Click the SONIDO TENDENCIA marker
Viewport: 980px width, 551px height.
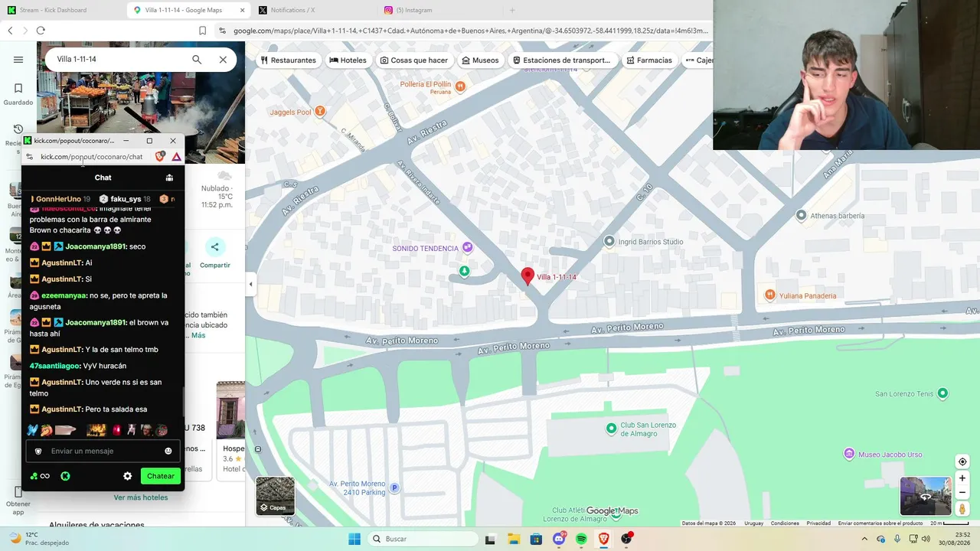click(468, 248)
